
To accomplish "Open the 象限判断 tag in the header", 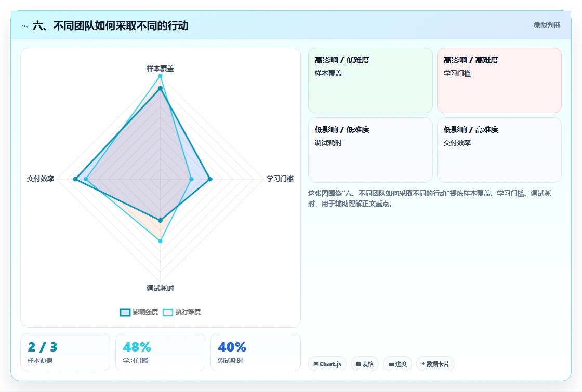I will point(547,25).
